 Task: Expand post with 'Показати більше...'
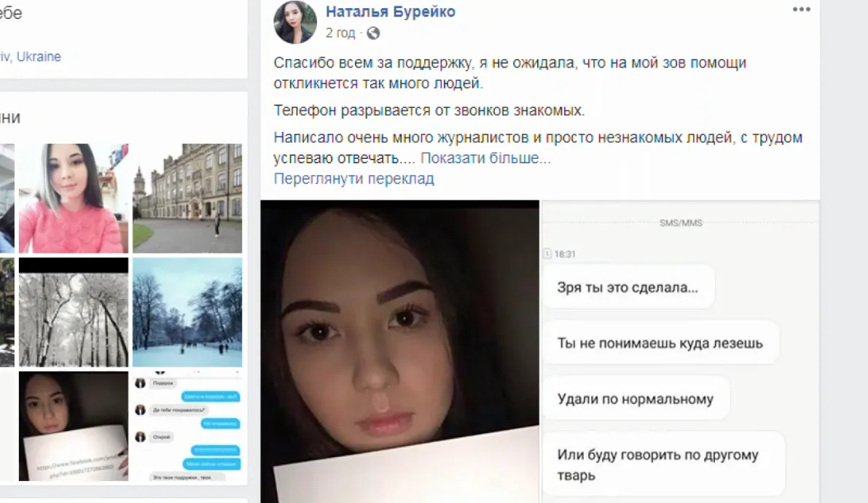pyautogui.click(x=485, y=158)
